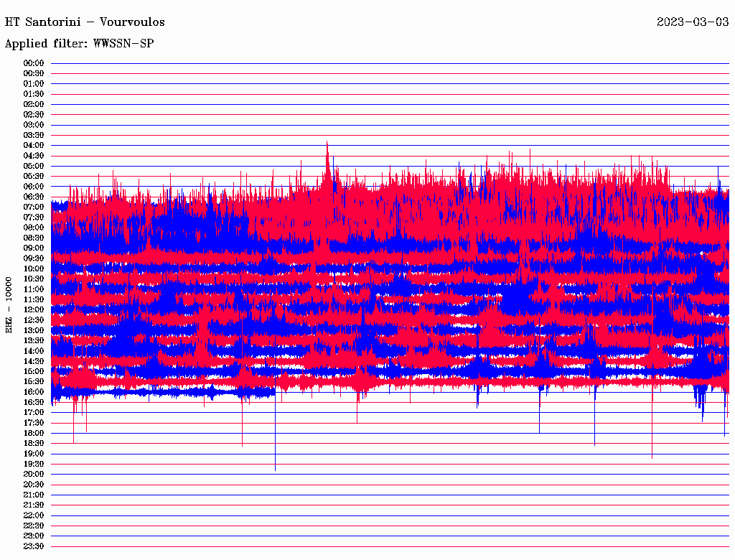Click the 09:30 time label

point(34,258)
